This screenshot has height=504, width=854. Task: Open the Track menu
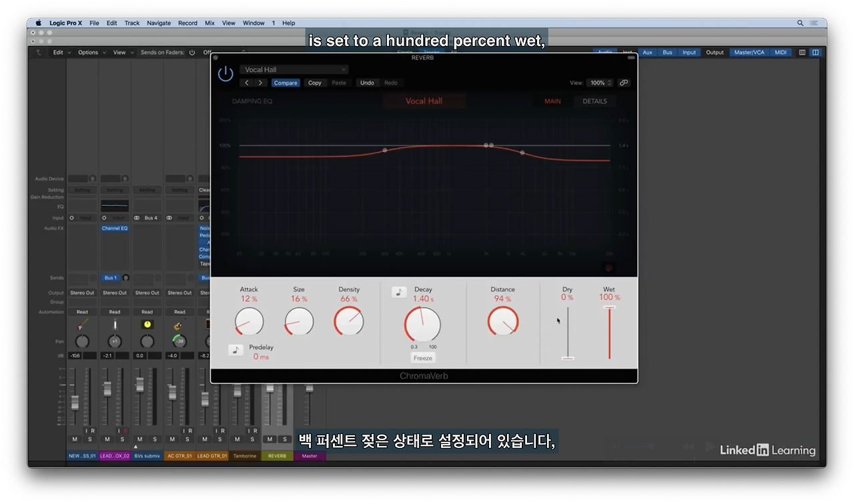point(132,23)
